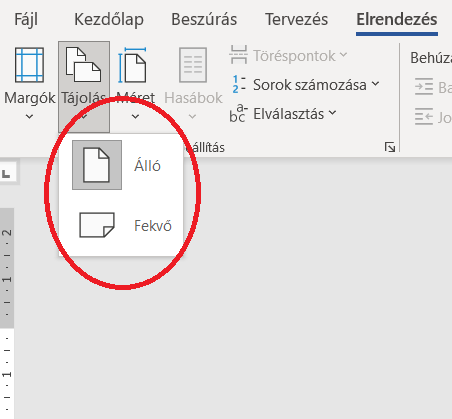Select the Álló portrait page icon
The height and width of the screenshot is (419, 452).
(x=97, y=165)
